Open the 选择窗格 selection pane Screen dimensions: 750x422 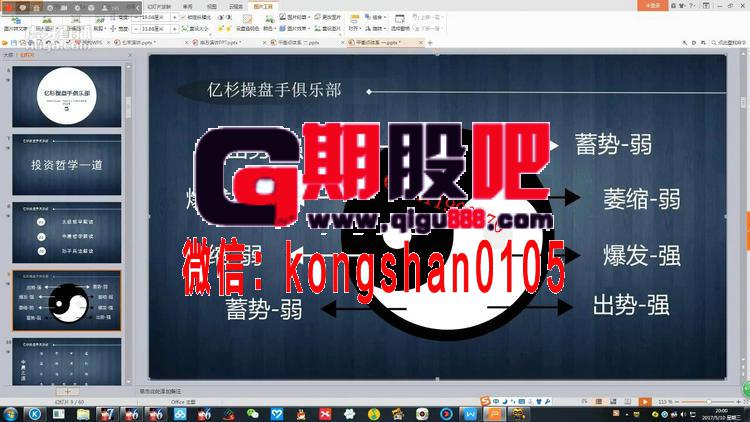399,23
